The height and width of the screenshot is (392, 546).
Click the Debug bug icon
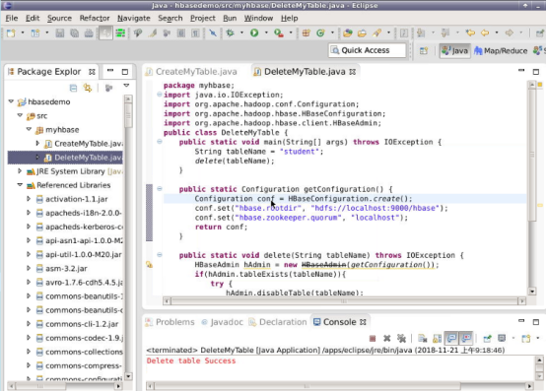(231, 33)
